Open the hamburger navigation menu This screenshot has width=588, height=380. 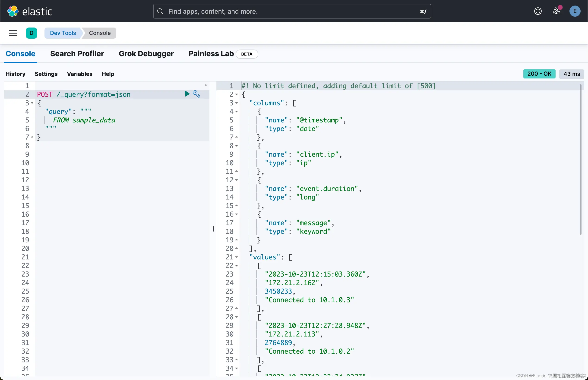click(13, 33)
